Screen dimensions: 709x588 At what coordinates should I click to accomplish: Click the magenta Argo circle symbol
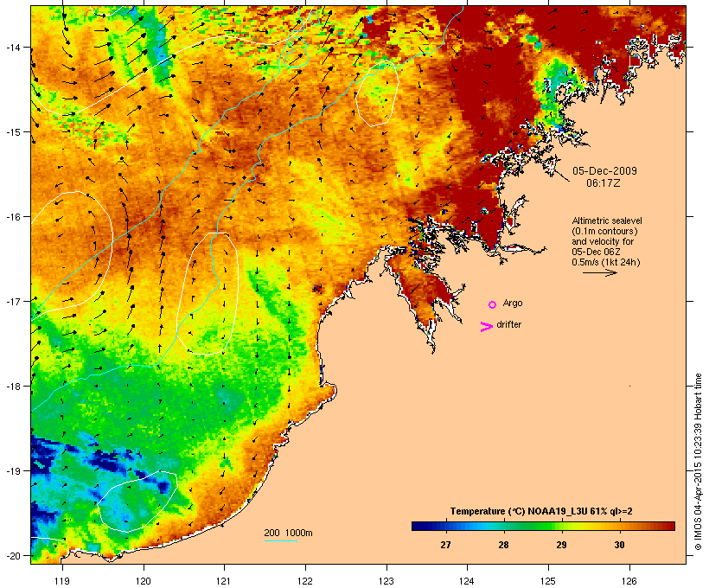[x=492, y=304]
